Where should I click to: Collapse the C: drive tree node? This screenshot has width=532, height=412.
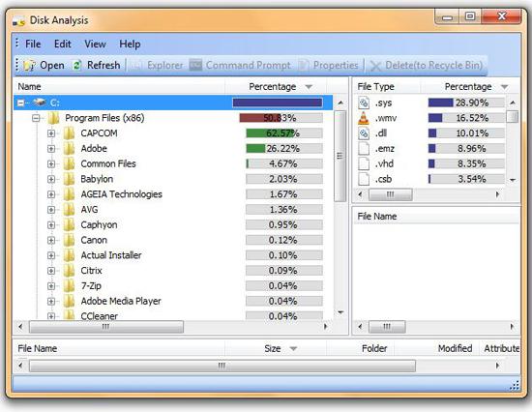tap(20, 103)
